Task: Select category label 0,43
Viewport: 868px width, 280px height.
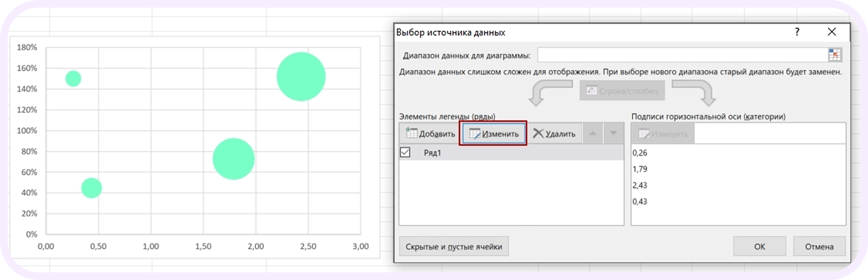Action: 640,201
